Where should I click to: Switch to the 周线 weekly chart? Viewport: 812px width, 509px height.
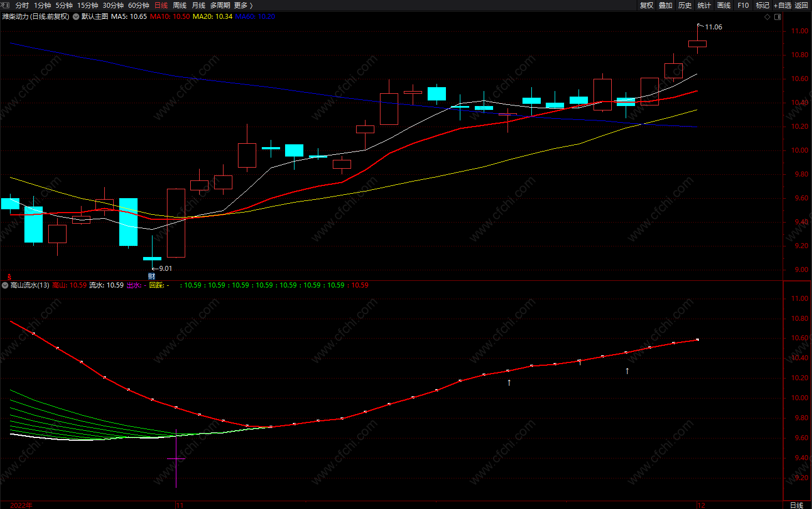click(180, 5)
